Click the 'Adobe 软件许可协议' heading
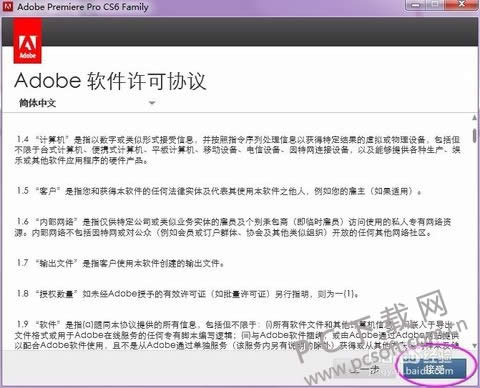 pyautogui.click(x=110, y=80)
